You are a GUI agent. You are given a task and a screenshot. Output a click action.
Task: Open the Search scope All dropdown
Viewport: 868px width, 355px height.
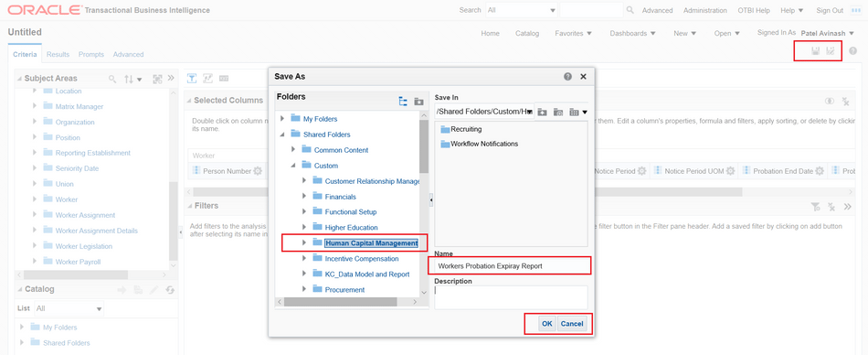click(522, 10)
